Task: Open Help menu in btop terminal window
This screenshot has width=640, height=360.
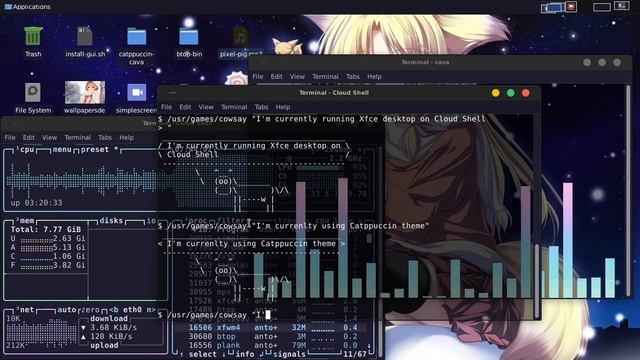Action: [126, 138]
